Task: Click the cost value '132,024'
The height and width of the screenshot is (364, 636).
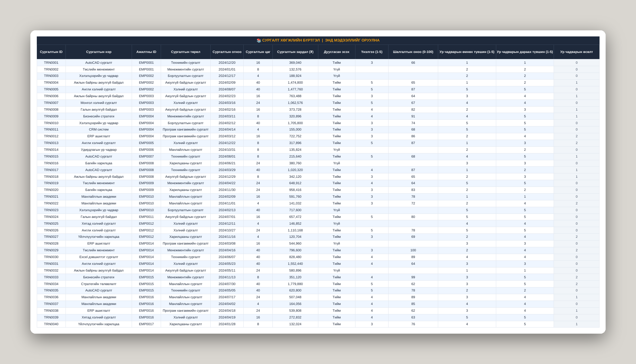Action: 295,324
